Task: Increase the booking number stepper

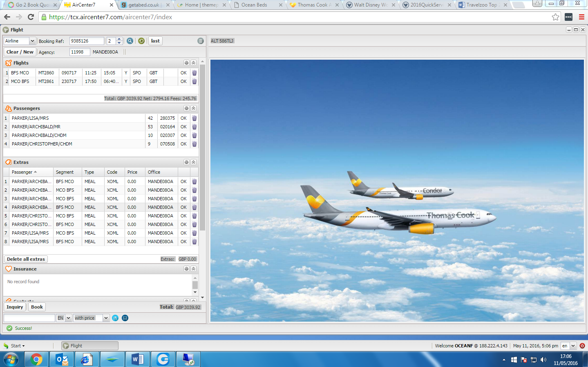Action: pyautogui.click(x=119, y=39)
